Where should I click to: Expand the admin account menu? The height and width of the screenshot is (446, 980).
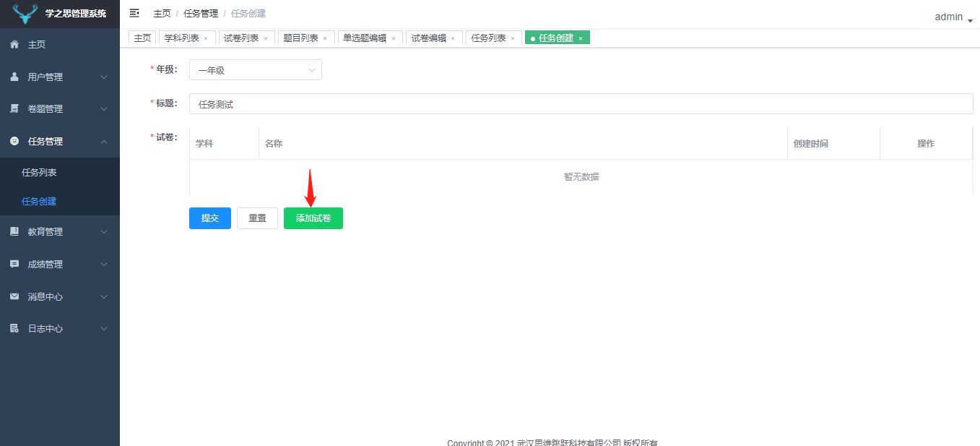pyautogui.click(x=950, y=16)
